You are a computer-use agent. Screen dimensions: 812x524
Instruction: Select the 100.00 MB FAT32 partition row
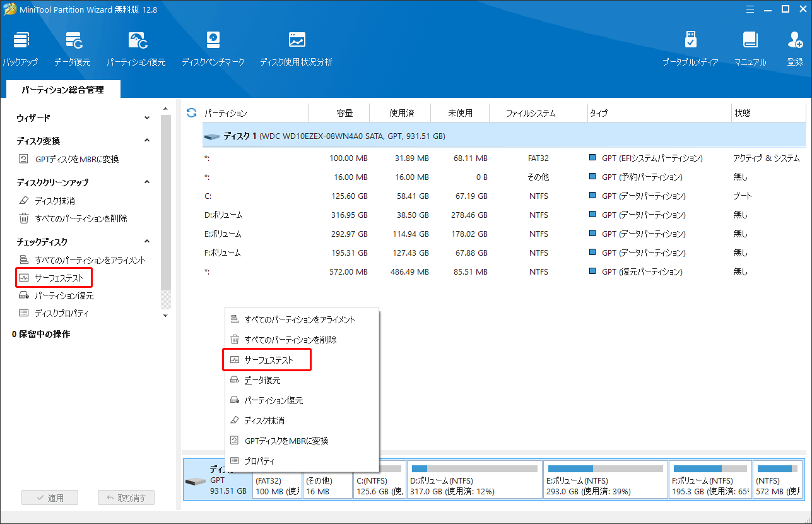504,158
